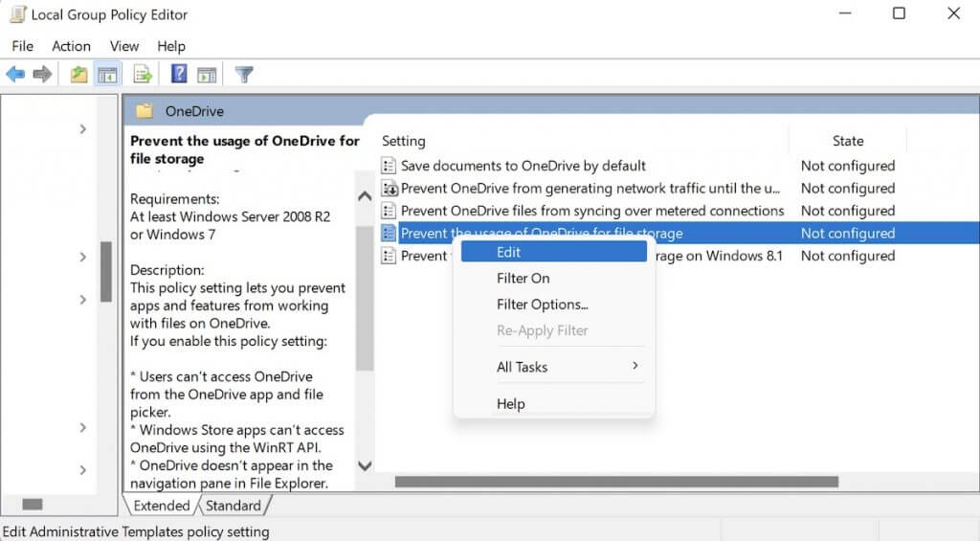Click the Back arrow toolbar icon
The width and height of the screenshot is (980, 541).
coord(15,75)
